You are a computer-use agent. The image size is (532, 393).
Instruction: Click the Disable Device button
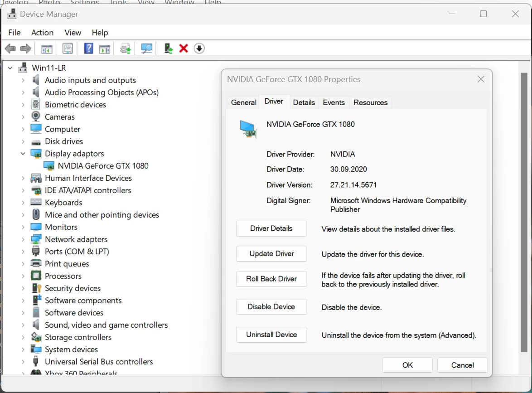tap(271, 306)
